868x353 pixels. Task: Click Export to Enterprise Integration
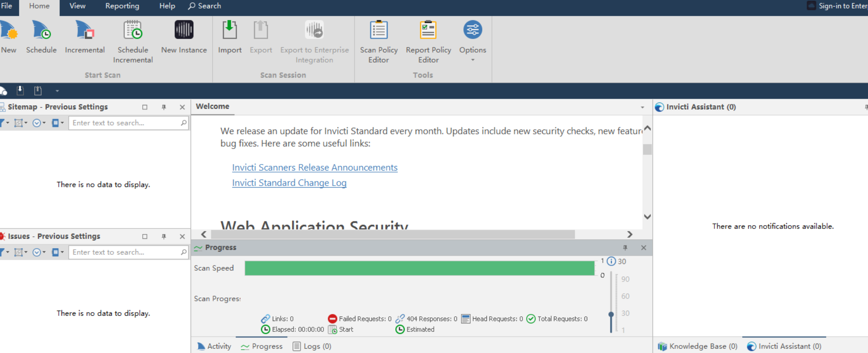click(x=315, y=42)
